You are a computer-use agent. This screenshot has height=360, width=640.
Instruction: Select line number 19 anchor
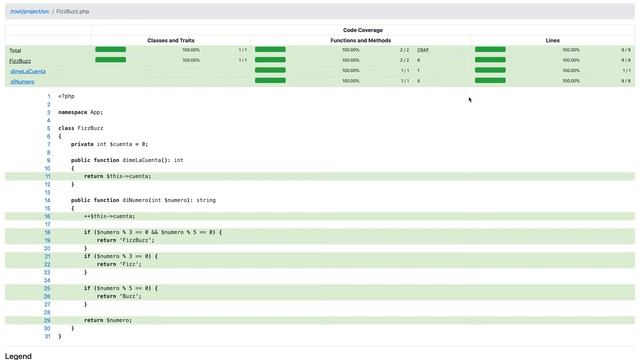pos(48,240)
